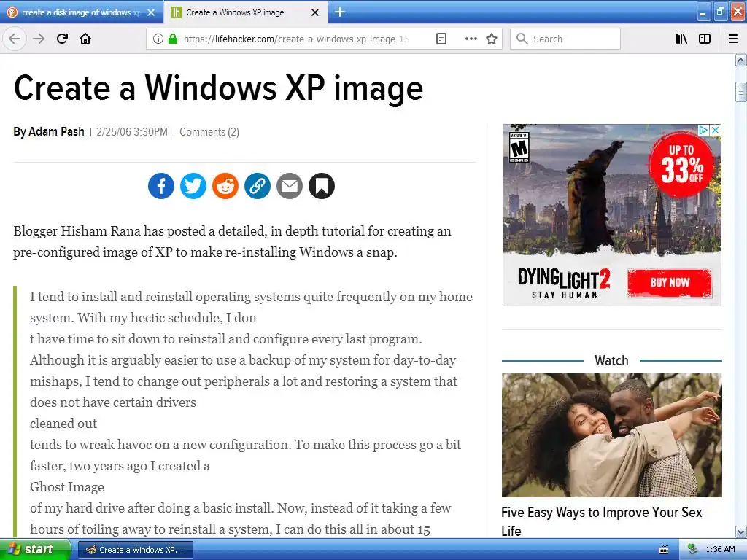Click the green secure connection padlock
The width and height of the screenshot is (747, 560).
point(173,39)
